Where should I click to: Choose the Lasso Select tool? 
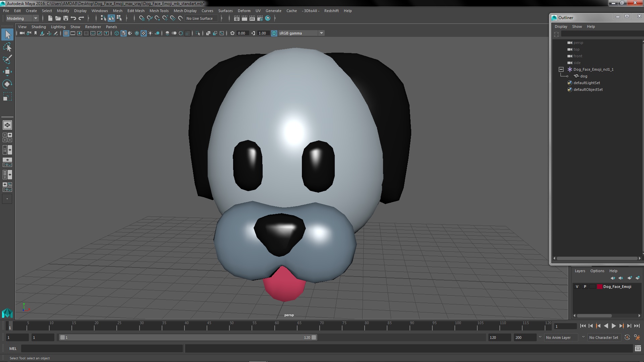tap(7, 47)
